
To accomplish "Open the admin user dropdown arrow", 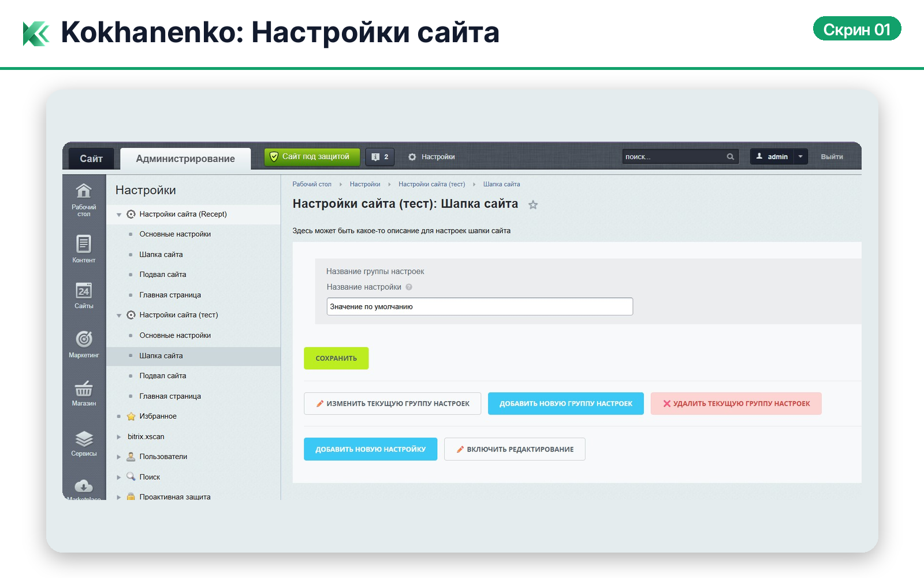I will (x=800, y=157).
